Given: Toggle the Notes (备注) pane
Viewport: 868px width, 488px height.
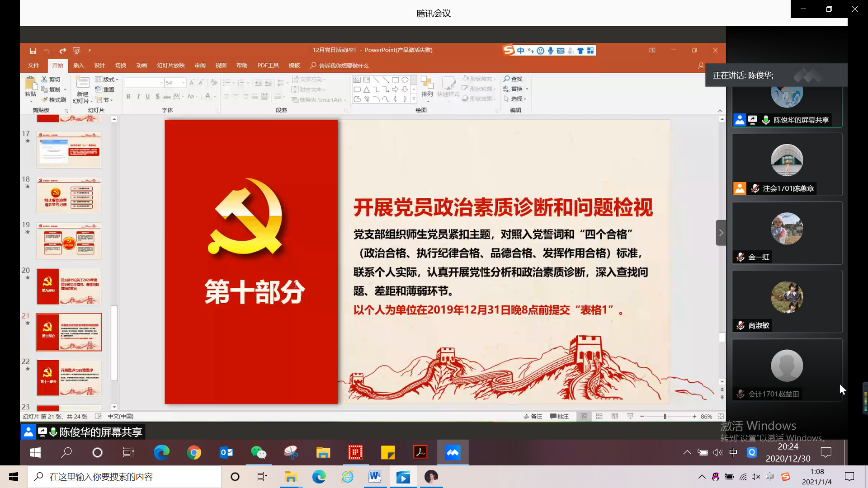Looking at the screenshot, I should click(x=533, y=417).
